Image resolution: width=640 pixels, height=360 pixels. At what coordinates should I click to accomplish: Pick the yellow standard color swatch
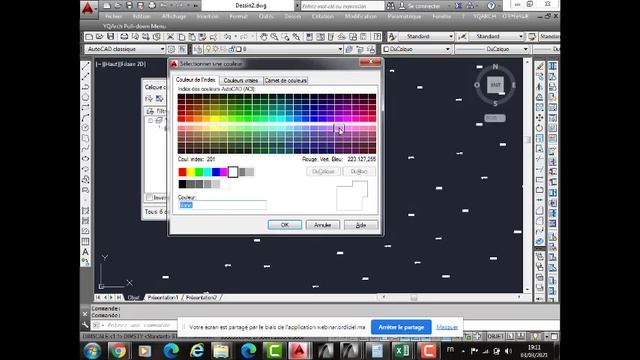coord(191,172)
